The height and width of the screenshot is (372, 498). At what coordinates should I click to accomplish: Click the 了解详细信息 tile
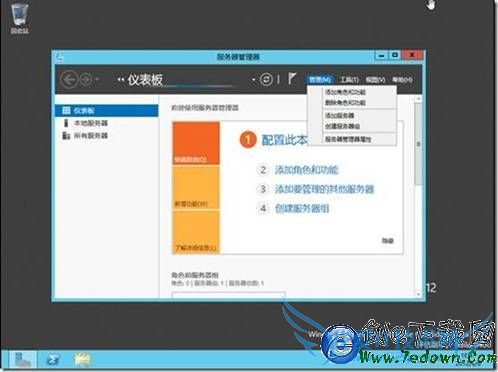coord(196,232)
